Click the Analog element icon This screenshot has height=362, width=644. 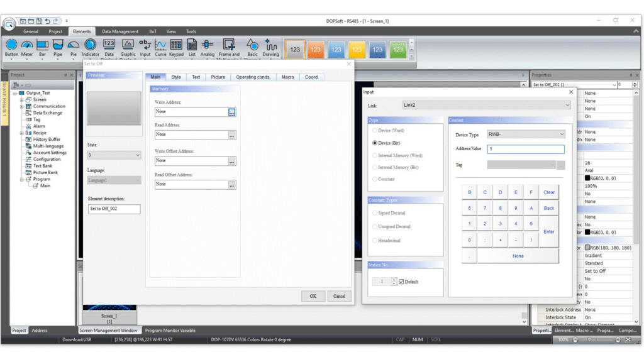coord(208,47)
